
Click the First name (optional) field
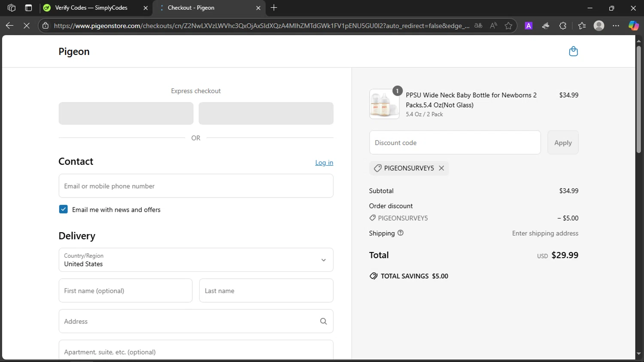(x=125, y=291)
